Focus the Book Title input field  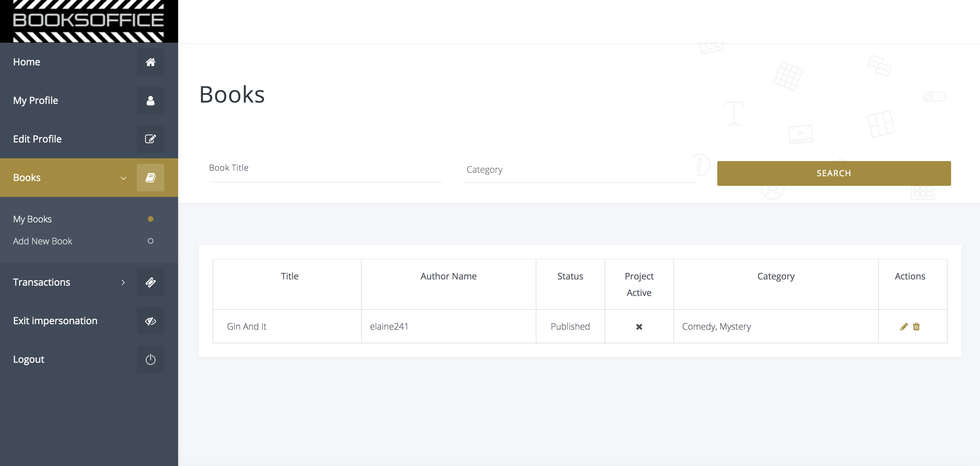click(326, 169)
